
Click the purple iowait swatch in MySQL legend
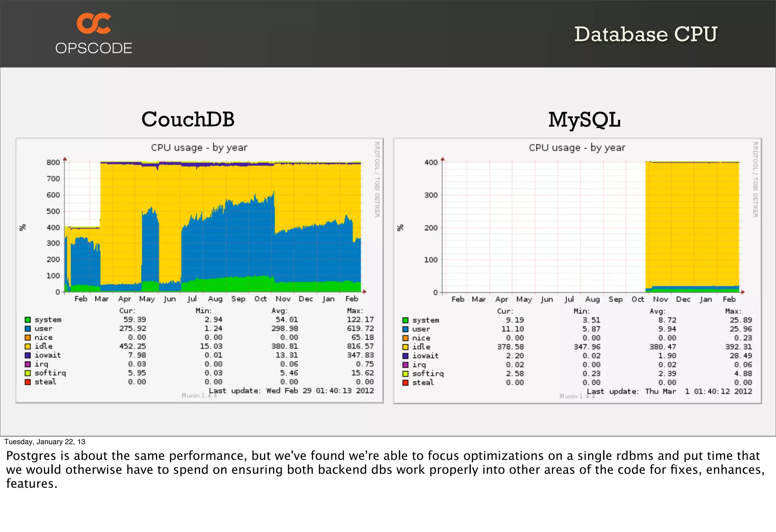[405, 356]
